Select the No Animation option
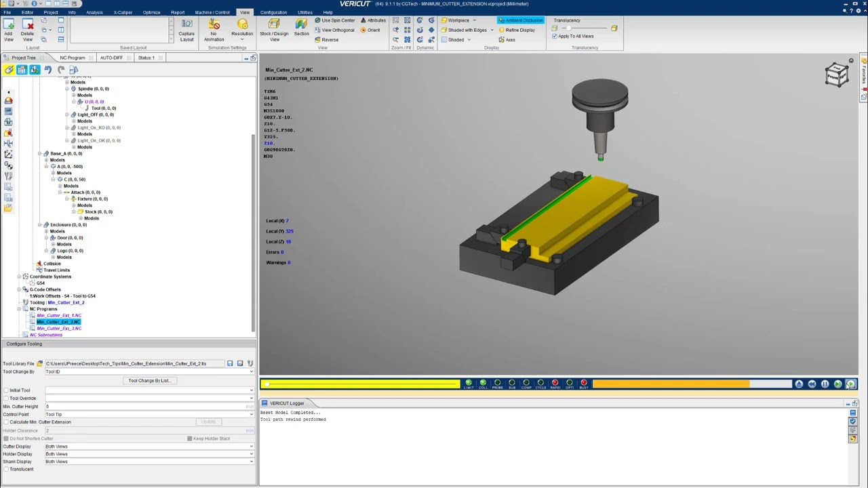This screenshot has height=488, width=868. pos(214,30)
